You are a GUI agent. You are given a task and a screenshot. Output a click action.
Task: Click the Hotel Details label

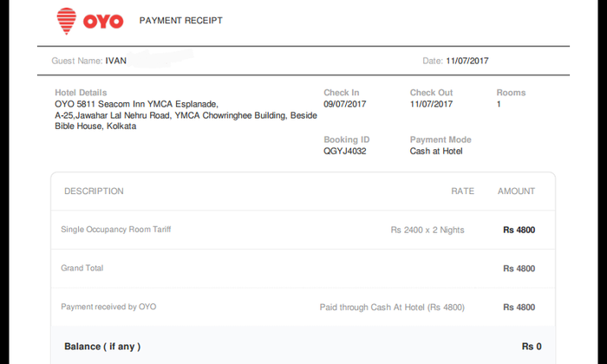81,93
